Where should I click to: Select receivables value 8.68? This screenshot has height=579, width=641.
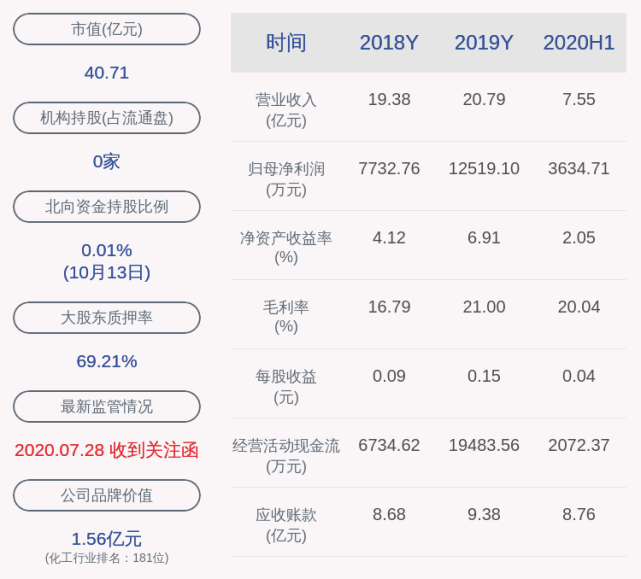tap(389, 514)
